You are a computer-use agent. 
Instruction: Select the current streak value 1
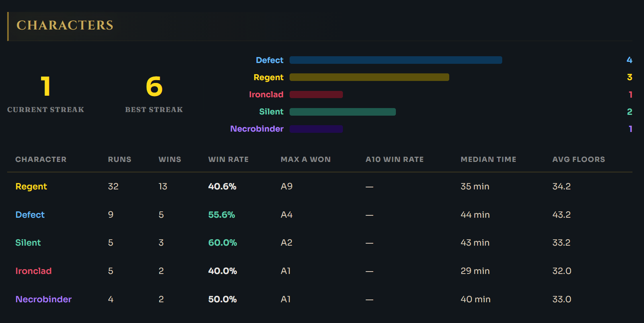pos(46,87)
